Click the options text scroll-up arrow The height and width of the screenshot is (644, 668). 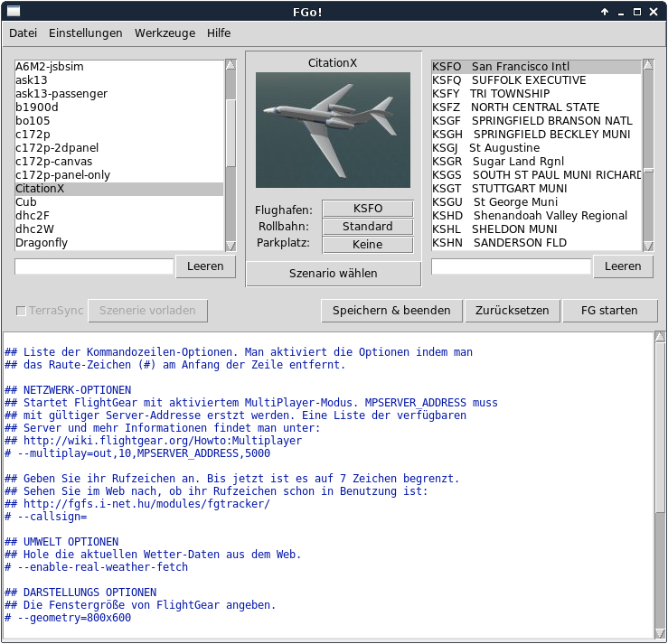[x=660, y=337]
